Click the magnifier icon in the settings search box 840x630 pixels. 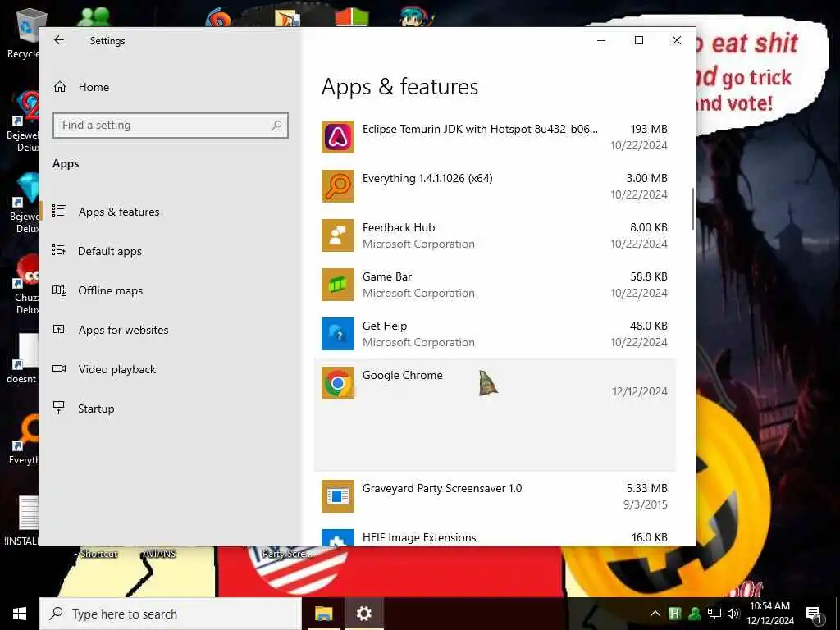tap(276, 126)
